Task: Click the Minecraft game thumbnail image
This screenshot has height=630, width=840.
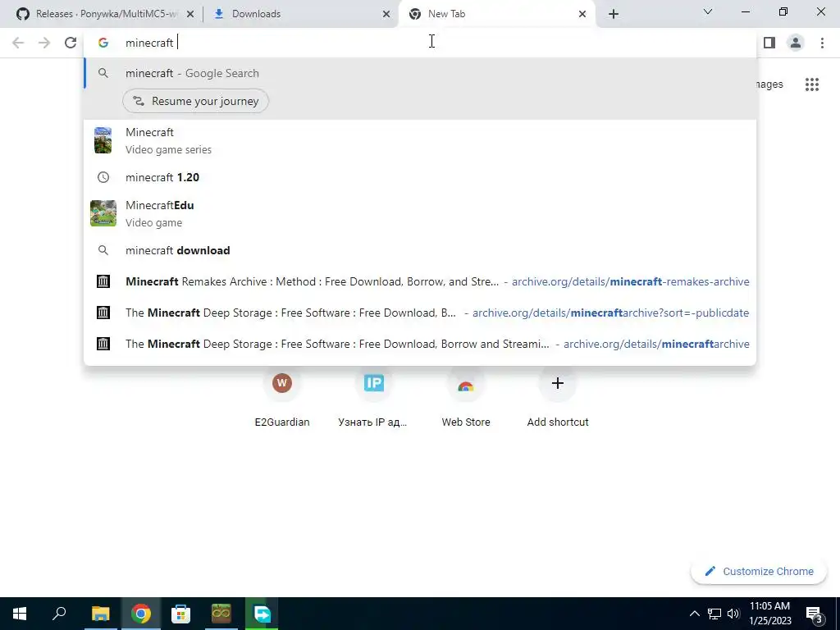Action: point(103,140)
